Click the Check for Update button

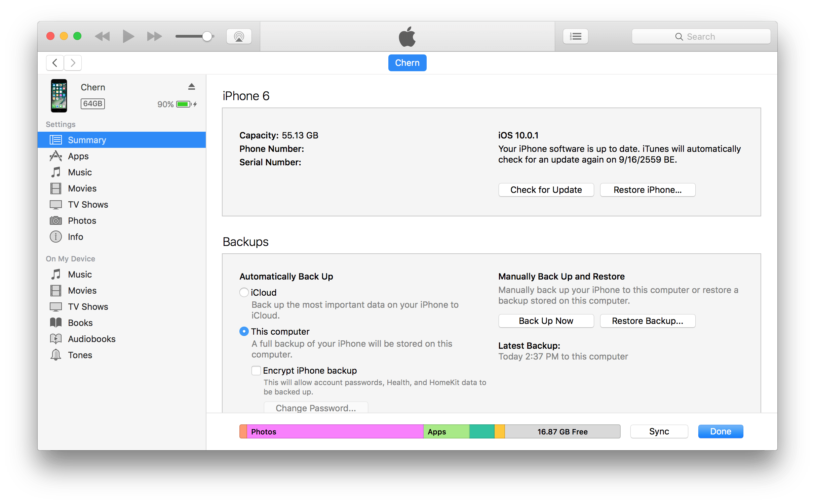(546, 190)
